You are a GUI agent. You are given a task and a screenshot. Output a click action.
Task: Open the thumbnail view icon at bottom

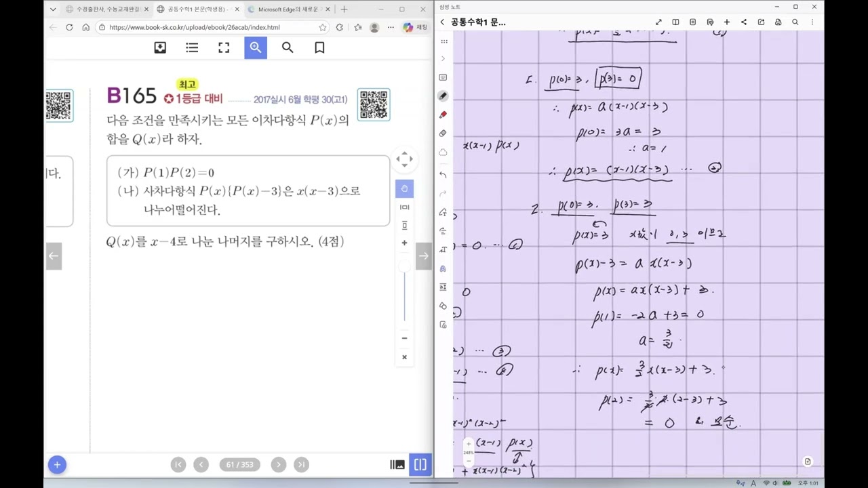point(397,464)
